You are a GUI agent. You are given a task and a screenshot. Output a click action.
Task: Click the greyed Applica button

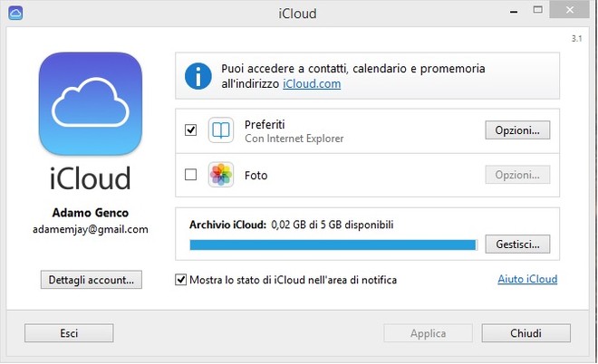[428, 333]
